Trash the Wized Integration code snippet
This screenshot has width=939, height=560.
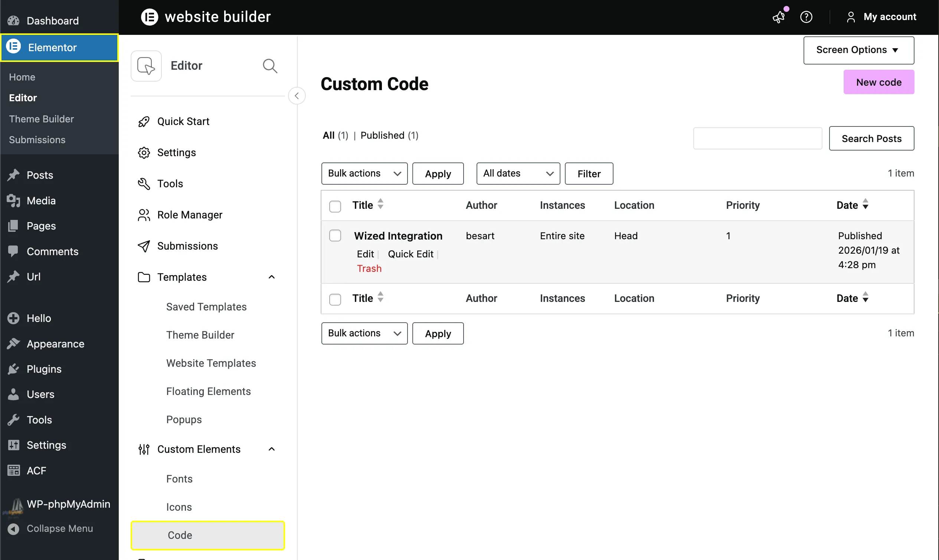point(369,268)
